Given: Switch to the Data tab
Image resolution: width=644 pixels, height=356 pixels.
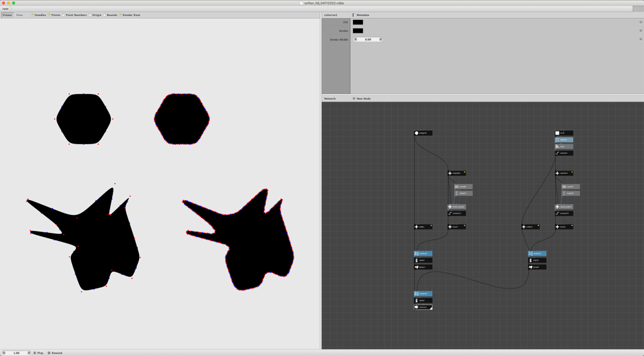Looking at the screenshot, I should coord(19,15).
